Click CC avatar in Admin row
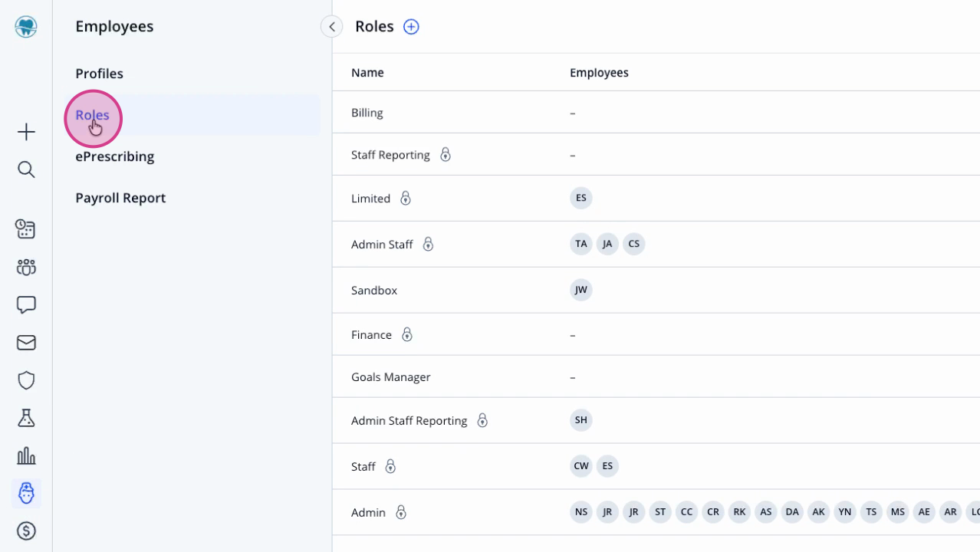This screenshot has height=552, width=980. [x=686, y=512]
